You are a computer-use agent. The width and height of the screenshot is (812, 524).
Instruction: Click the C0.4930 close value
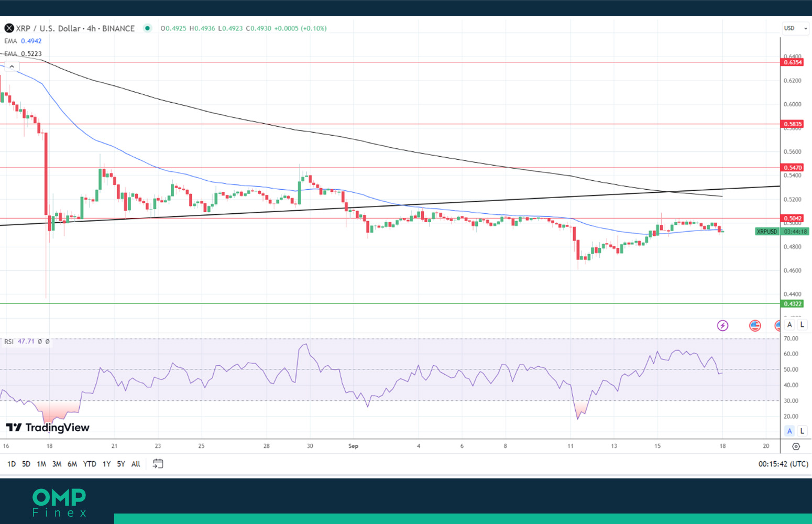click(x=259, y=28)
